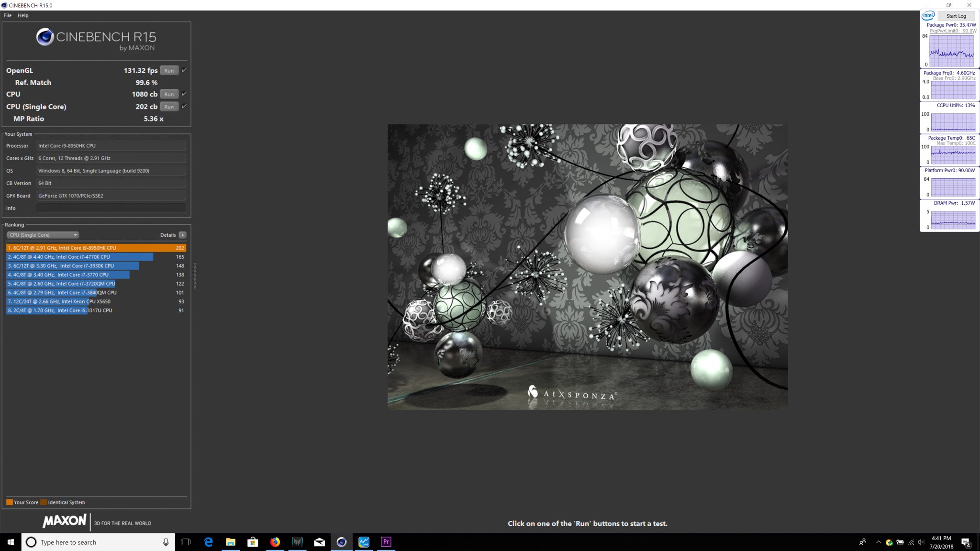This screenshot has height=551, width=980.
Task: Select the i9-8950HK ranking row
Action: [x=96, y=248]
